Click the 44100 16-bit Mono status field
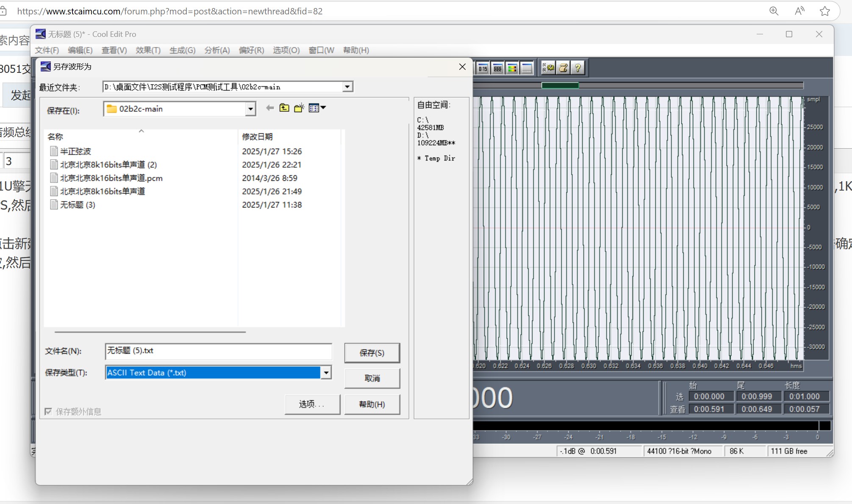 click(683, 451)
